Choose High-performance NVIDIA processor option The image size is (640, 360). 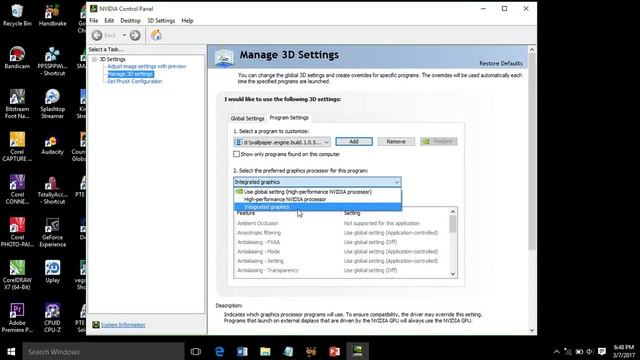click(x=318, y=199)
